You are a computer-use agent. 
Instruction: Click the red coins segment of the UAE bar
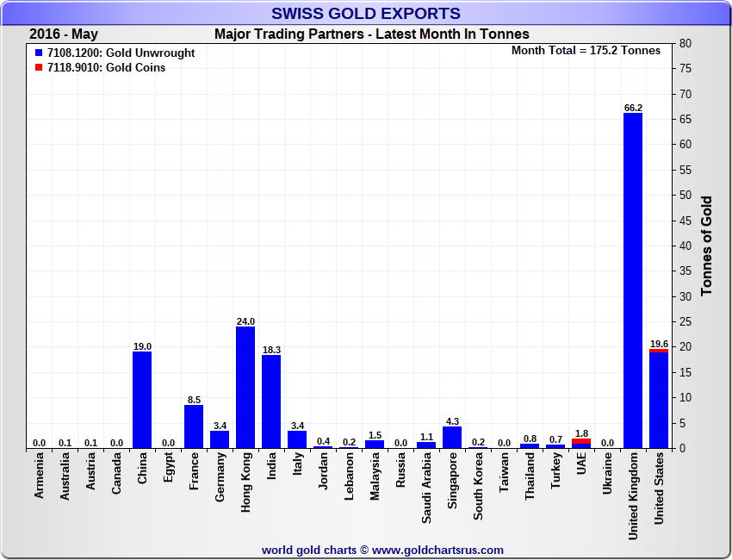pos(581,441)
